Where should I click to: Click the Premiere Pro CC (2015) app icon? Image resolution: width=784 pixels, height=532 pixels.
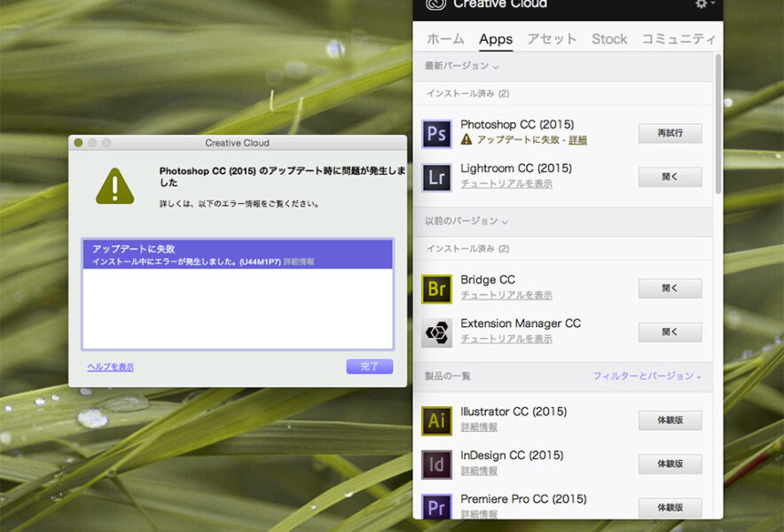pos(436,507)
